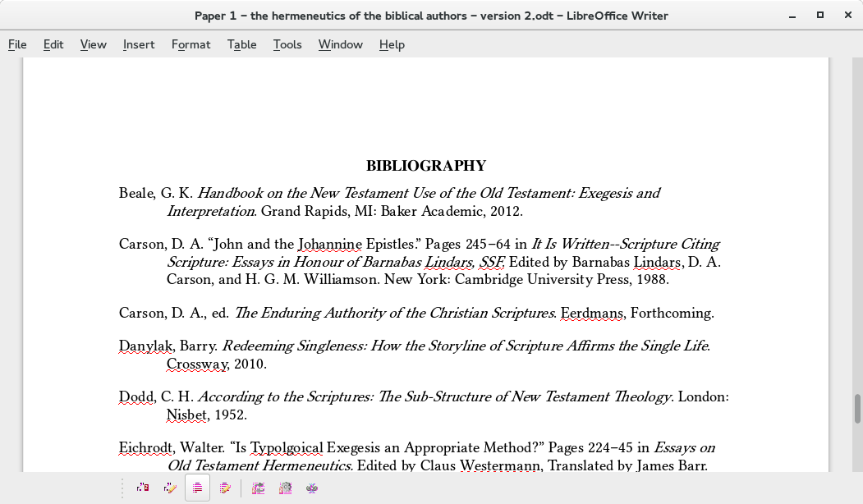Minimize the LibreOffice Writer window
This screenshot has height=504, width=863.
point(792,16)
